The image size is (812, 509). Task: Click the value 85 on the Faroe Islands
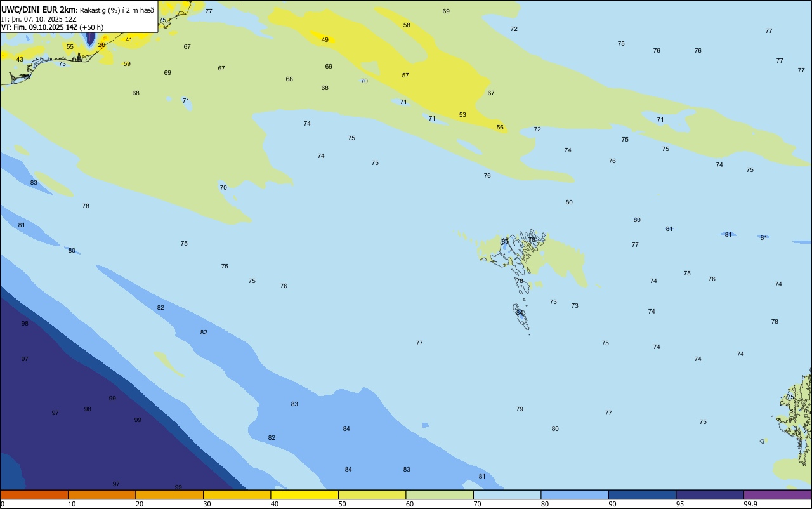505,242
